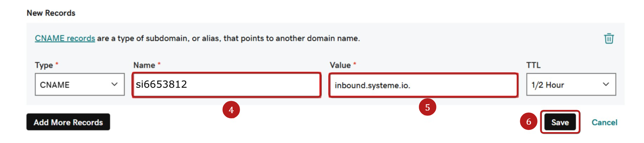This screenshot has width=644, height=143.
Task: Click the chevron arrow in the TTL selector
Action: [x=606, y=85]
